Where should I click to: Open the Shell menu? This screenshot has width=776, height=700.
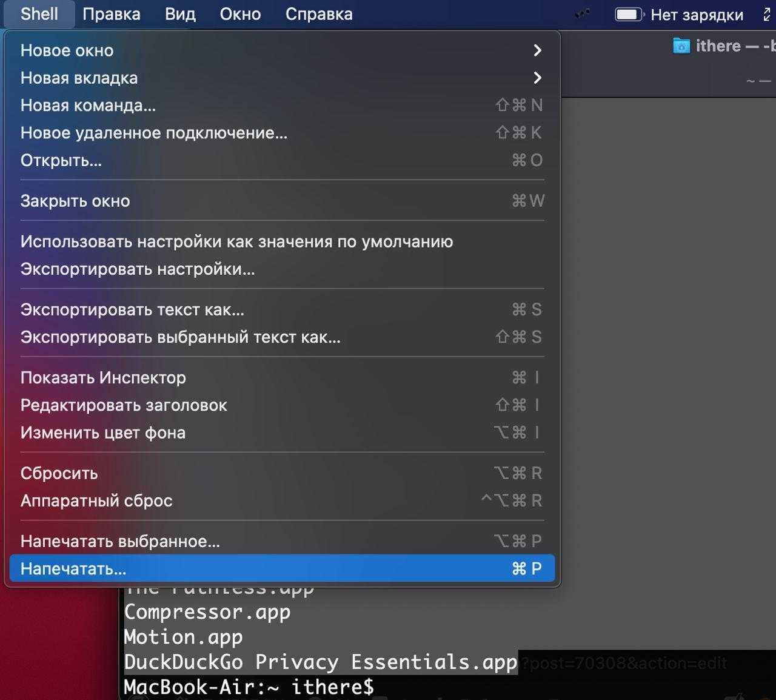coord(39,14)
